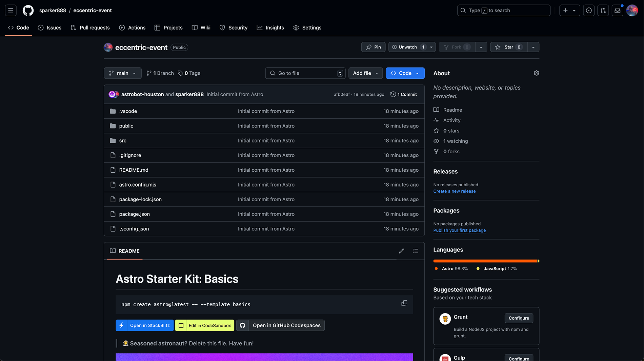This screenshot has width=644, height=361.
Task: Open the hamburger navigation menu
Action: point(10,10)
